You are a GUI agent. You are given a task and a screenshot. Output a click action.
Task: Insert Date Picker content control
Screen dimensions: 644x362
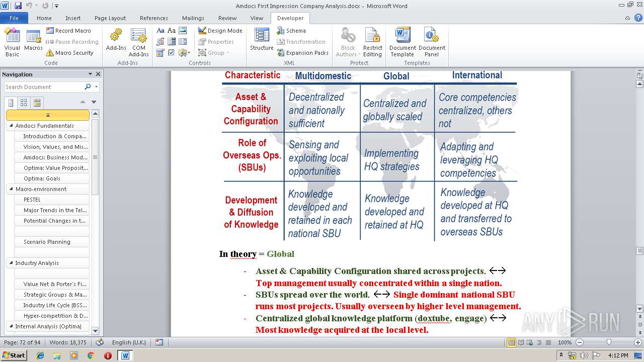coord(160,53)
